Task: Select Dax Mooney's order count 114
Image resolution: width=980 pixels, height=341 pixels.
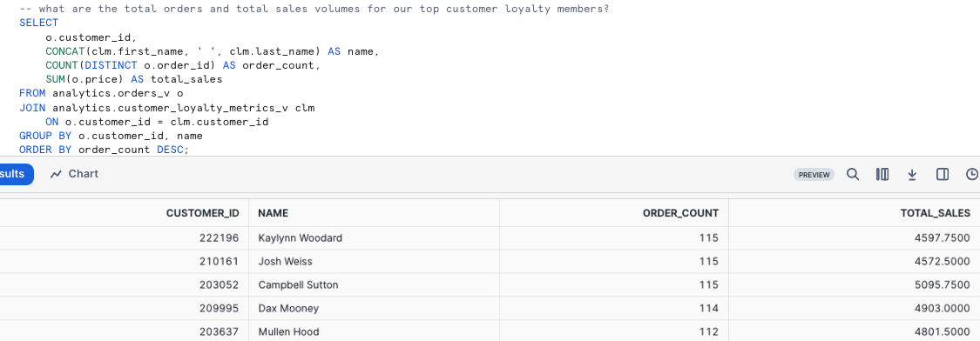Action: (x=614, y=308)
